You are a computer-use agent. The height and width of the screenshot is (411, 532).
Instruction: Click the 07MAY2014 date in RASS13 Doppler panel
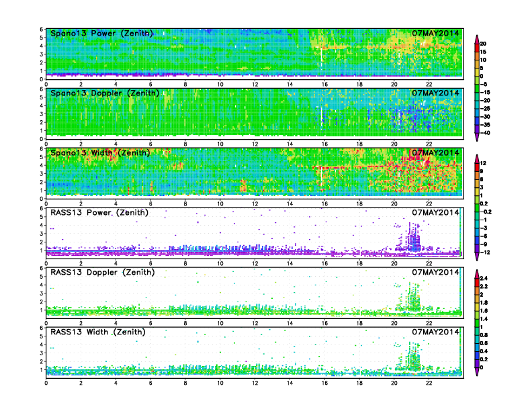pos(435,272)
